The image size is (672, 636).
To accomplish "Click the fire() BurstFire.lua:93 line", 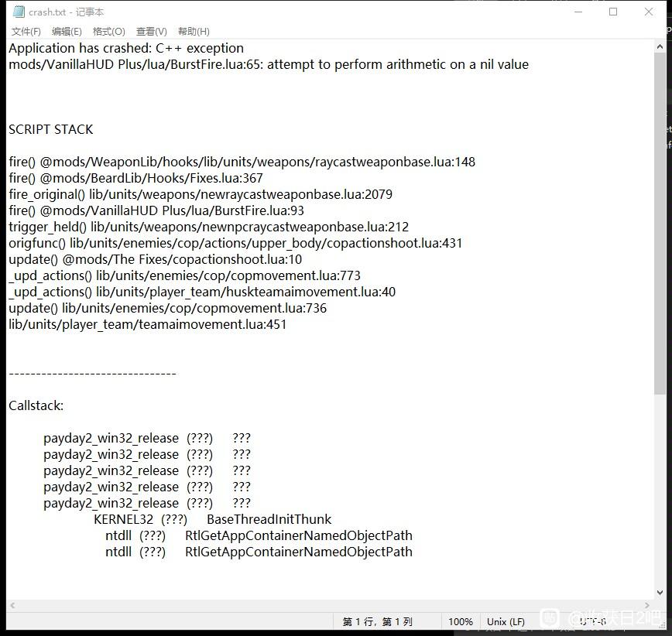I will point(156,210).
